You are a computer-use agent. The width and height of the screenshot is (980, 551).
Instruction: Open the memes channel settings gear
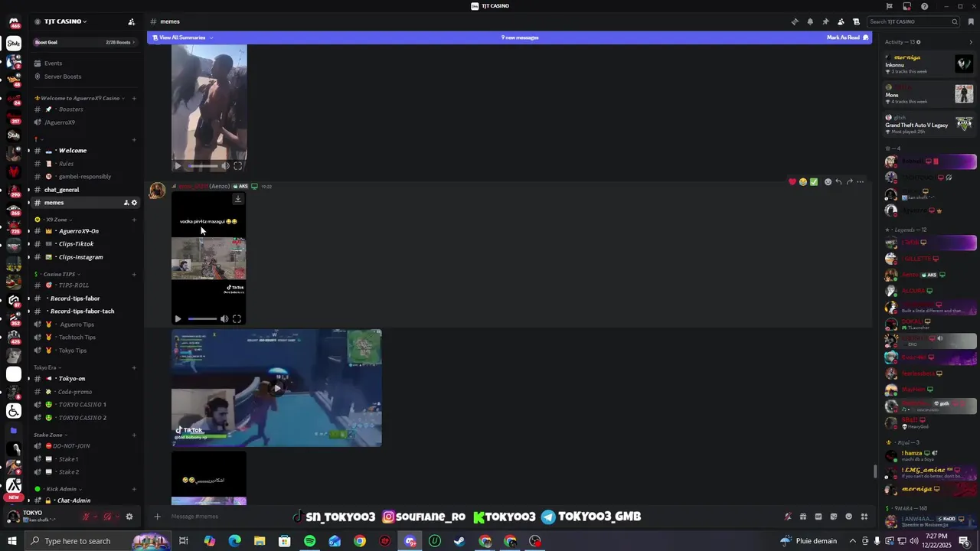click(x=134, y=203)
